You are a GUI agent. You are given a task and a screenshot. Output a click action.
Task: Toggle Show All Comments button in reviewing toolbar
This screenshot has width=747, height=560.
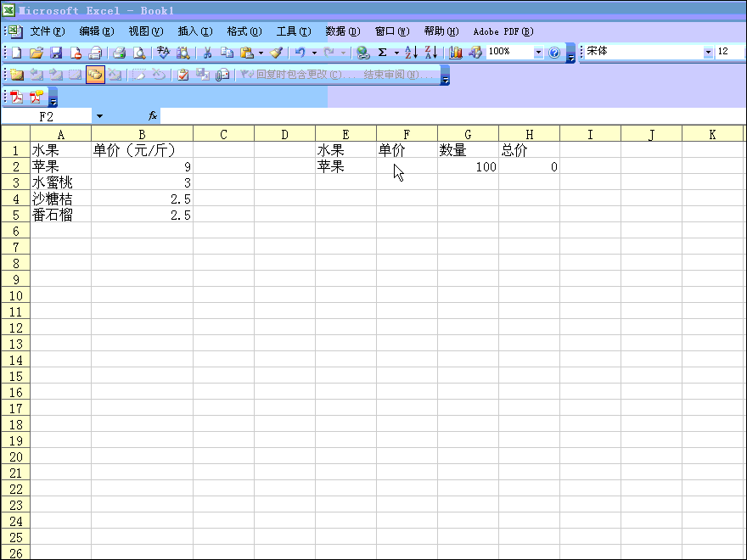94,75
